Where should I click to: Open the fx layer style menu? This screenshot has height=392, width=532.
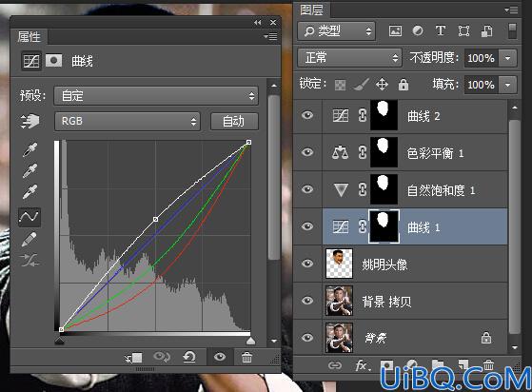(363, 365)
